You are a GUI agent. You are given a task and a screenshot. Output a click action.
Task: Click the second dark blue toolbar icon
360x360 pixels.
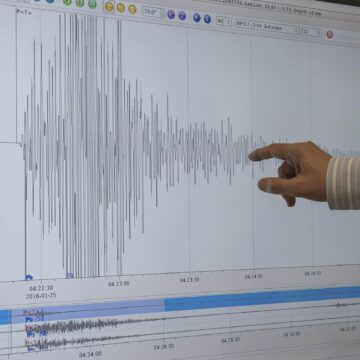[207, 19]
